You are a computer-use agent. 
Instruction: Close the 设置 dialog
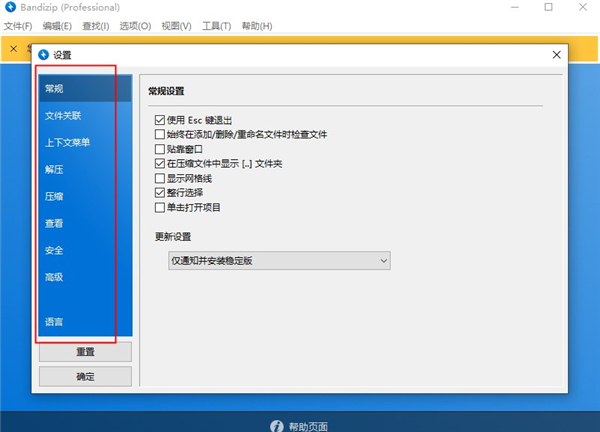[x=556, y=55]
